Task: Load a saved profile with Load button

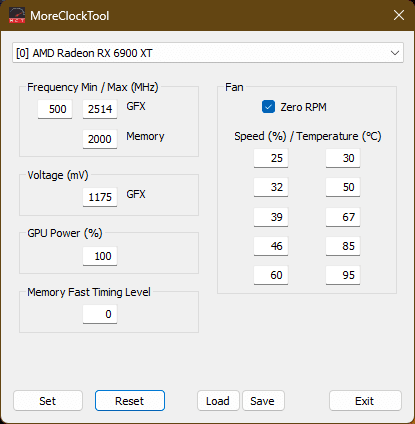Action: coord(218,401)
